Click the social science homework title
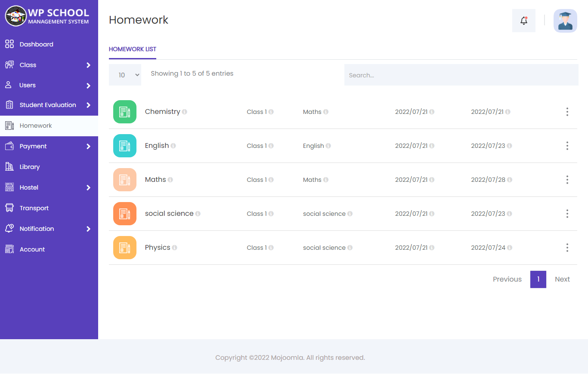 click(169, 213)
